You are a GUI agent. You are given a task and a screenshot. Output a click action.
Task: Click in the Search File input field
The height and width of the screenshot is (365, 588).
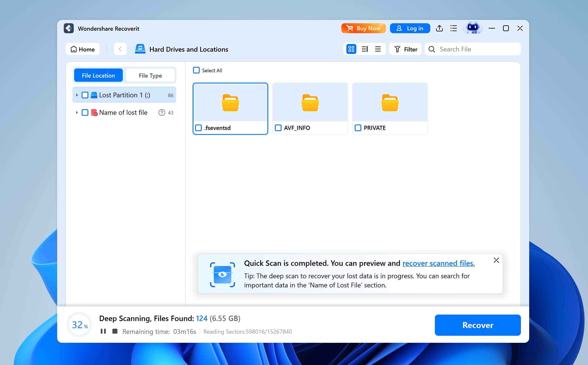473,49
